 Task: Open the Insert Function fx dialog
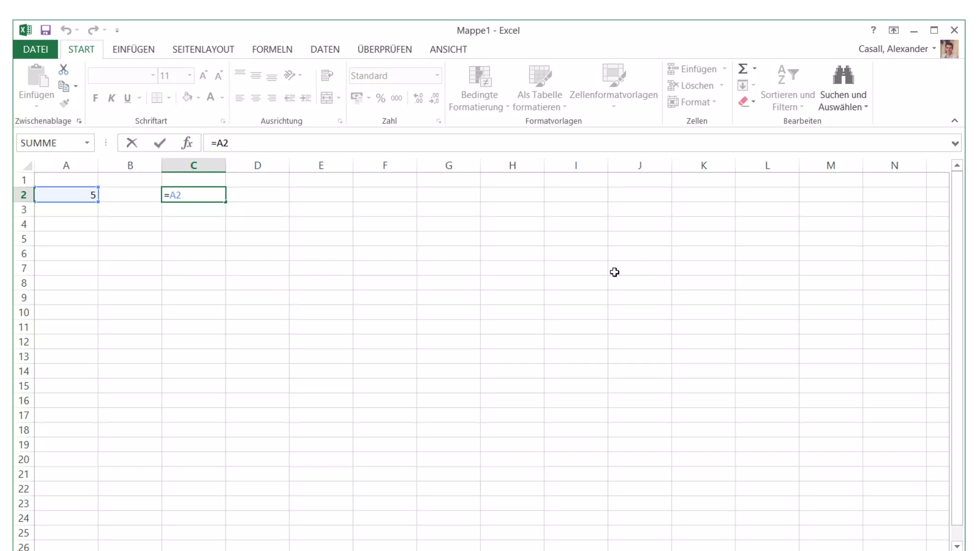[x=187, y=143]
